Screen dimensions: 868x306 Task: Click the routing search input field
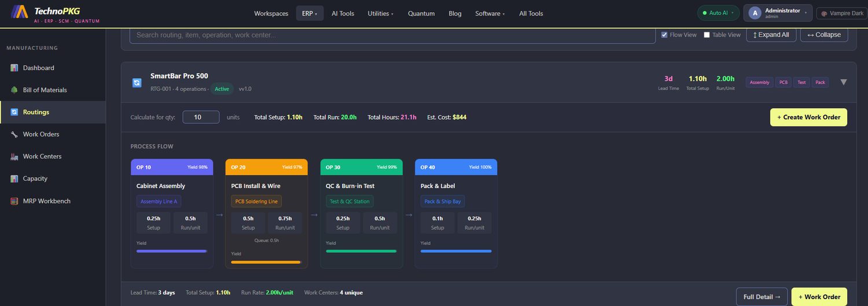point(392,35)
